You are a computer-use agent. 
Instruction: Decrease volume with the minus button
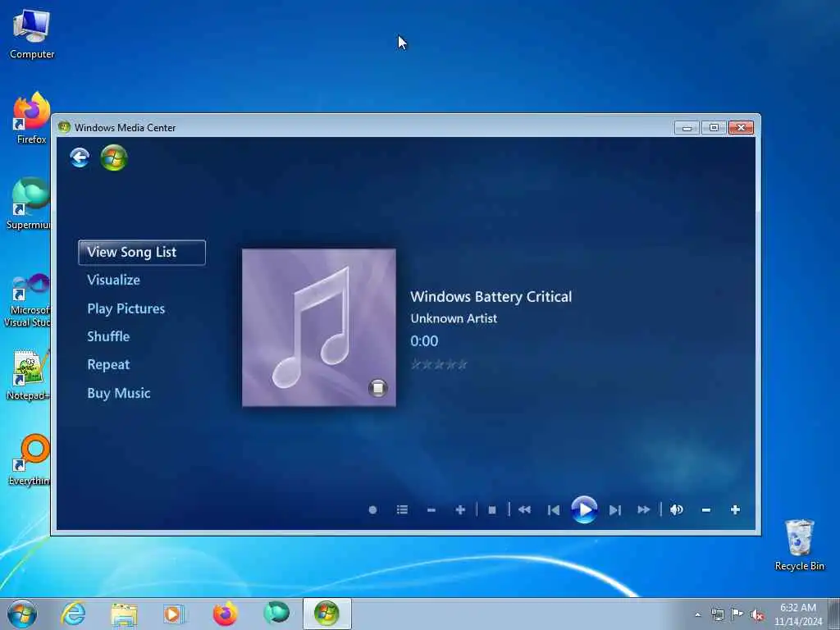tap(706, 510)
